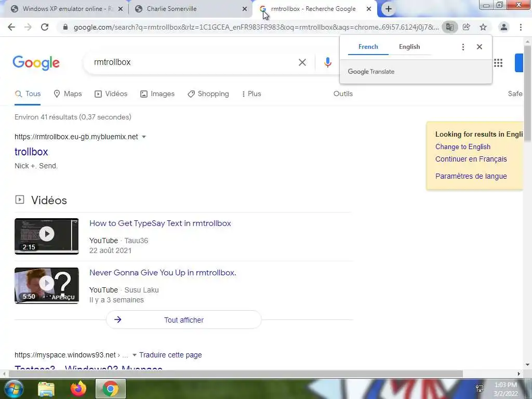Viewport: 532px width, 399px height.
Task: Close the Charlie Somerville tab
Action: click(245, 9)
